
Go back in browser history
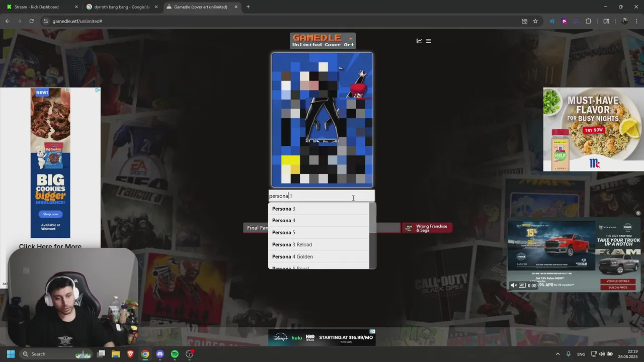7,21
